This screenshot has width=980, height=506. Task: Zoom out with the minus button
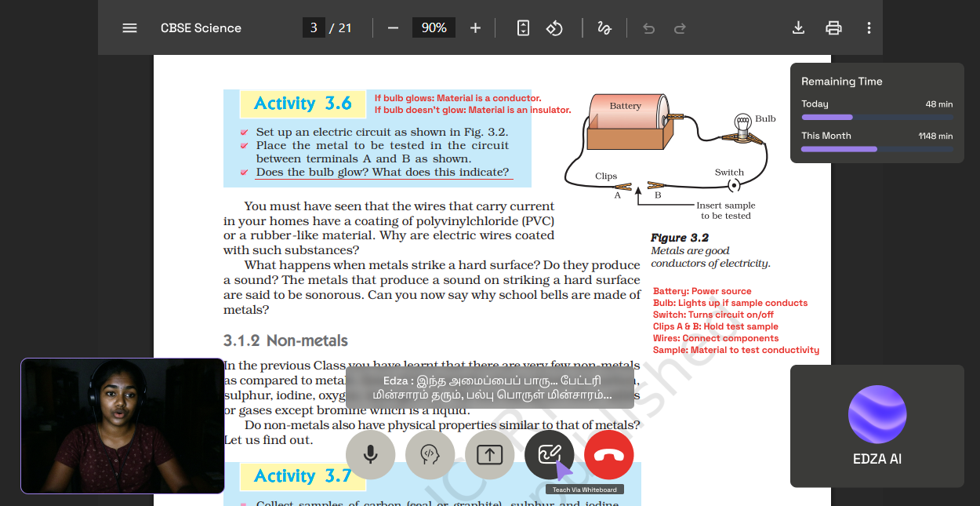point(393,28)
